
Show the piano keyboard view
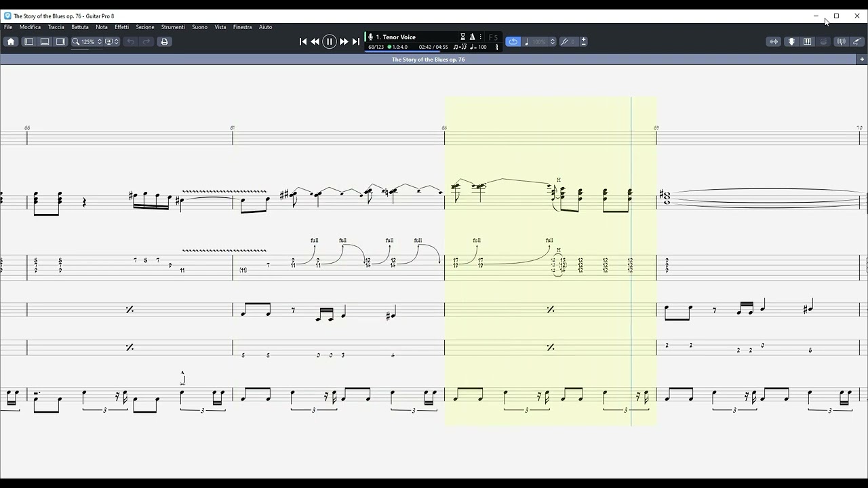807,41
